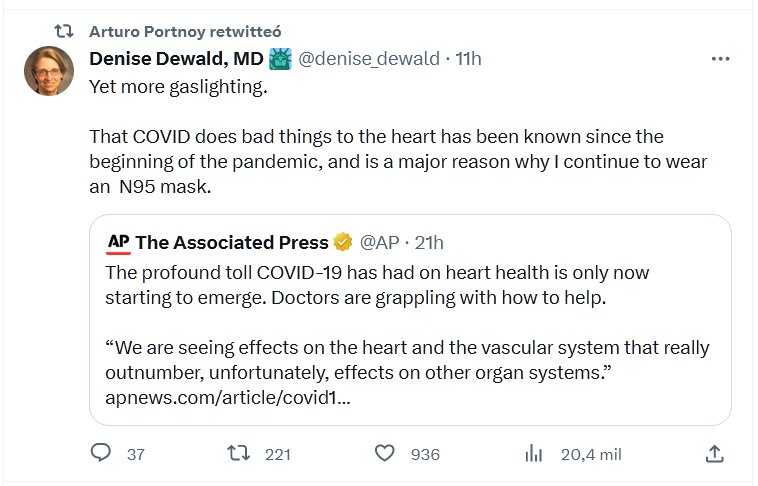The width and height of the screenshot is (758, 486).
Task: Open the @AP handle in quoted tweet
Action: (379, 242)
